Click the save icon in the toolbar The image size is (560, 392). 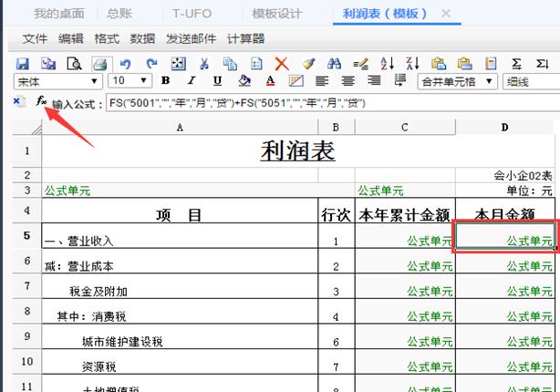point(23,64)
